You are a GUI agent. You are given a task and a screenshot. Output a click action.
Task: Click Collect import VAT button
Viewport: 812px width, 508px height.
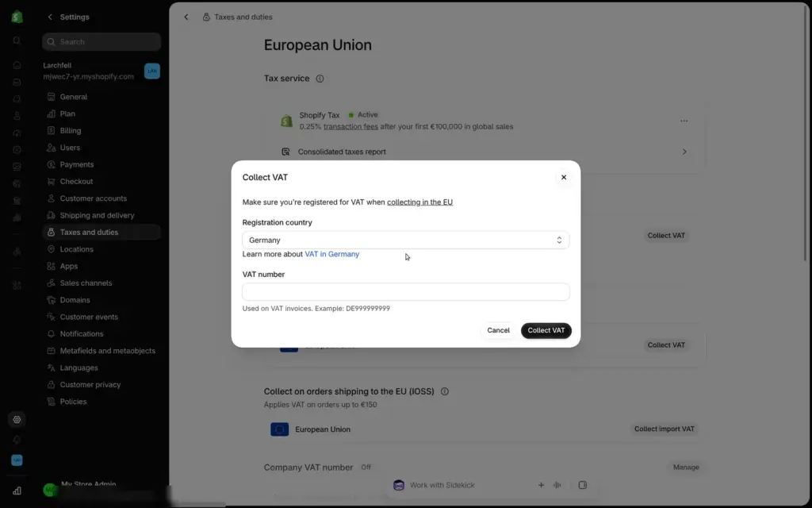[x=664, y=429]
